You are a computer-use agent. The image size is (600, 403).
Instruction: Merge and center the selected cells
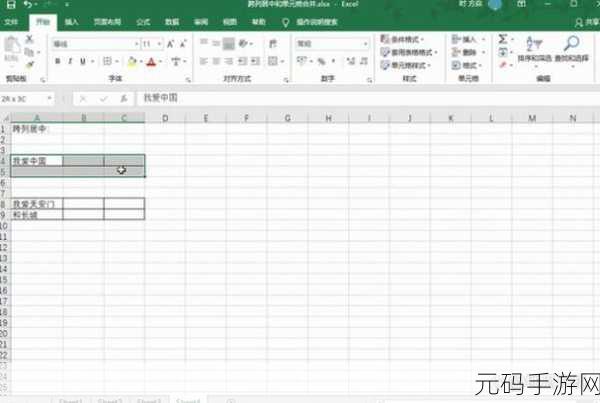point(272,61)
